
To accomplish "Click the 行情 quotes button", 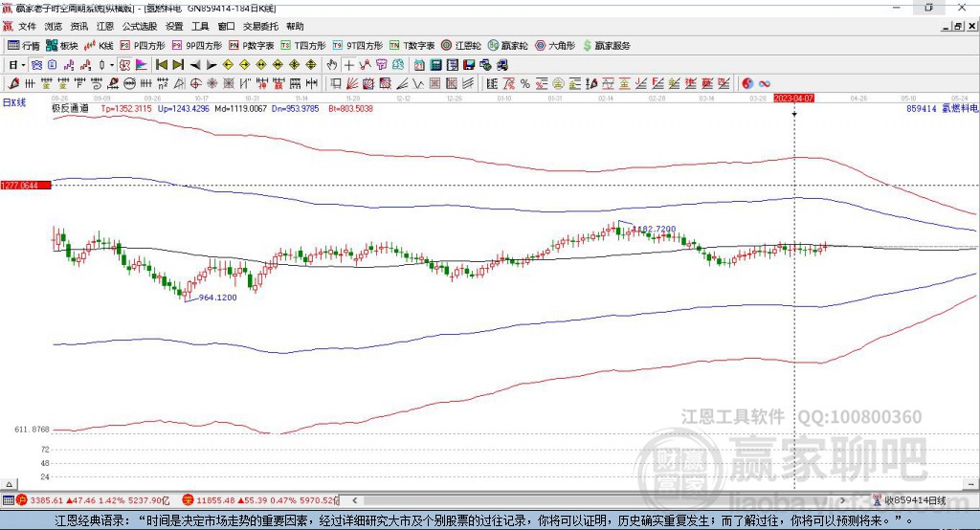I will pyautogui.click(x=24, y=46).
